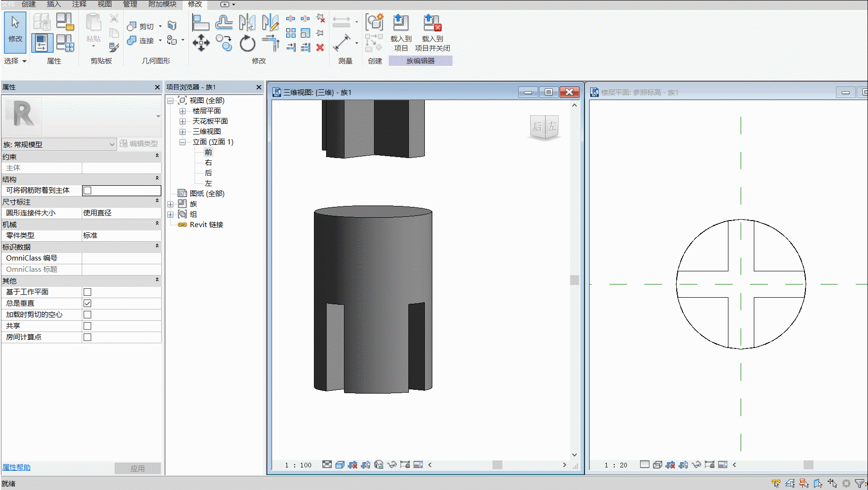The width and height of the screenshot is (868, 490).
Task: Open visual style icon in 3D view bar
Action: (x=340, y=465)
